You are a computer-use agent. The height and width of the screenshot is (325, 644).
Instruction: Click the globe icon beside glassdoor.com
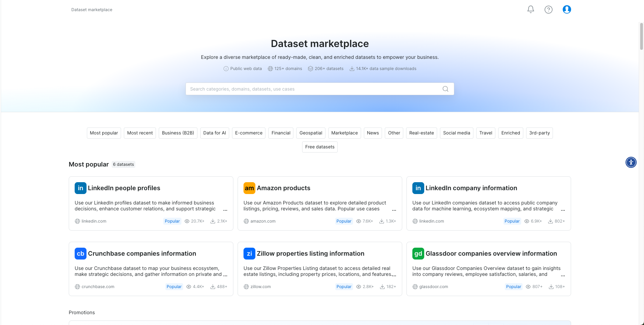[415, 287]
